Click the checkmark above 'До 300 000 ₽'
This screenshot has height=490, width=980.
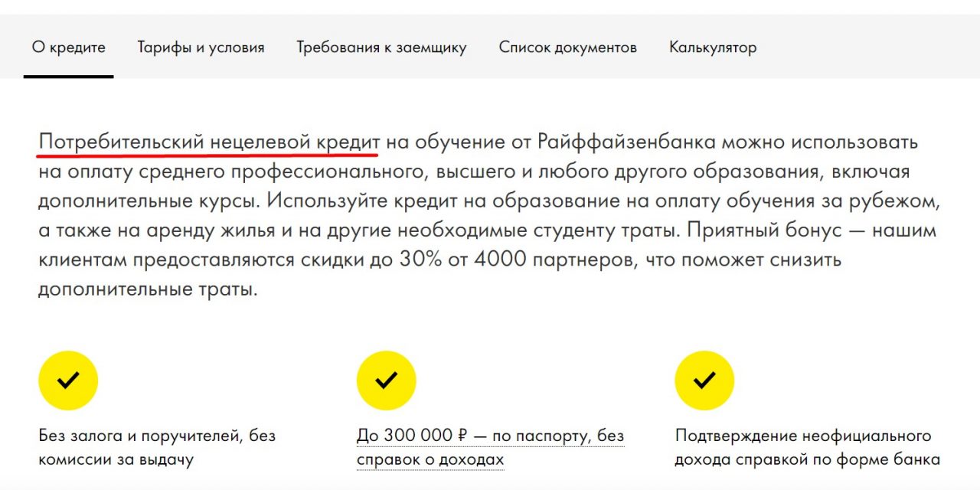point(387,380)
